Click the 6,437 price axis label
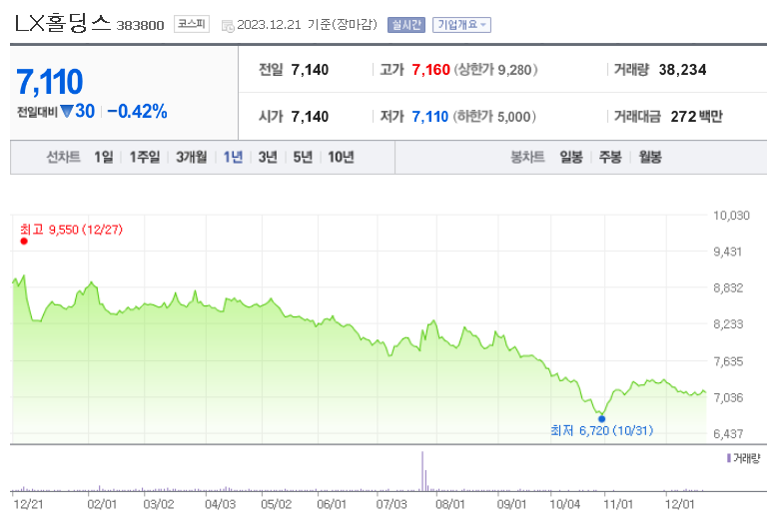 click(x=728, y=434)
